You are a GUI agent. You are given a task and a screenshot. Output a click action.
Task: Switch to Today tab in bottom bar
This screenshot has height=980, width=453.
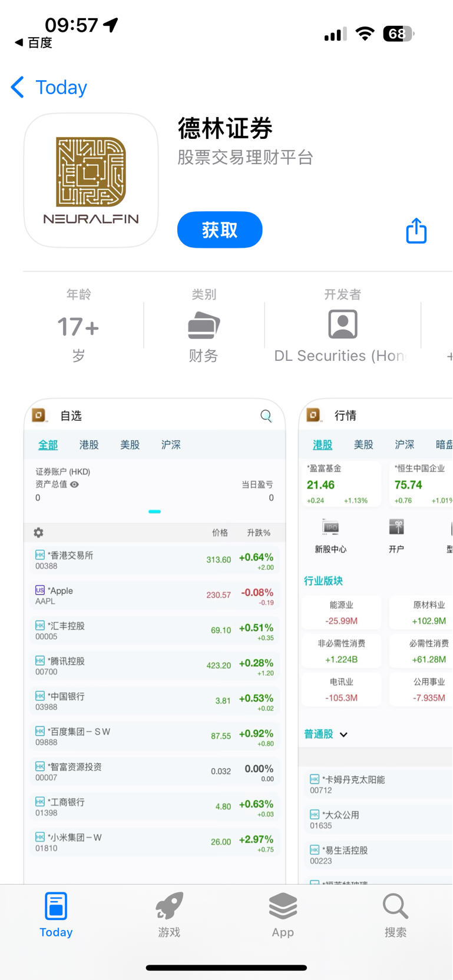pyautogui.click(x=56, y=915)
